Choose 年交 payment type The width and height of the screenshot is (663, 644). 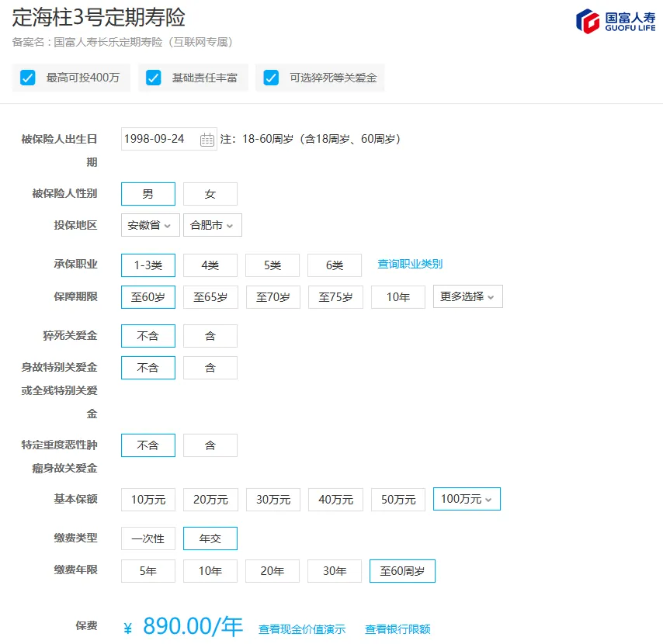click(x=210, y=538)
